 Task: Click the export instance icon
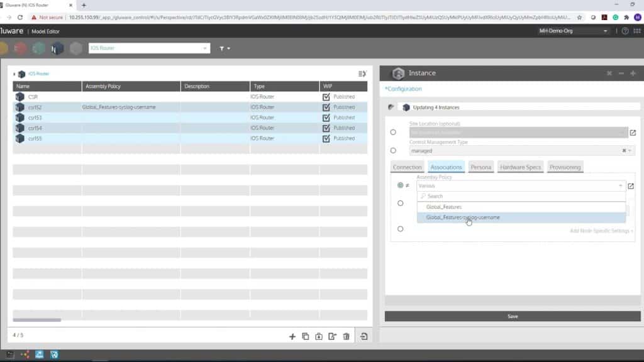(x=319, y=336)
